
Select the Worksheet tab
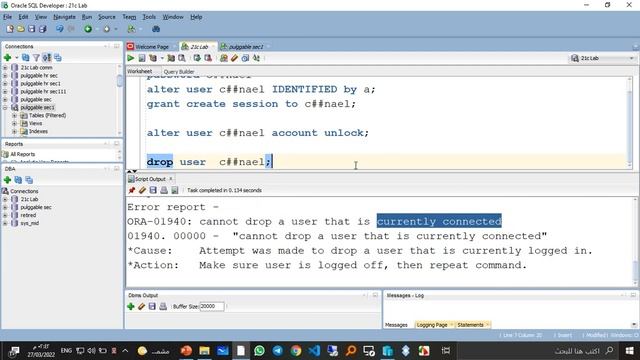(x=140, y=71)
